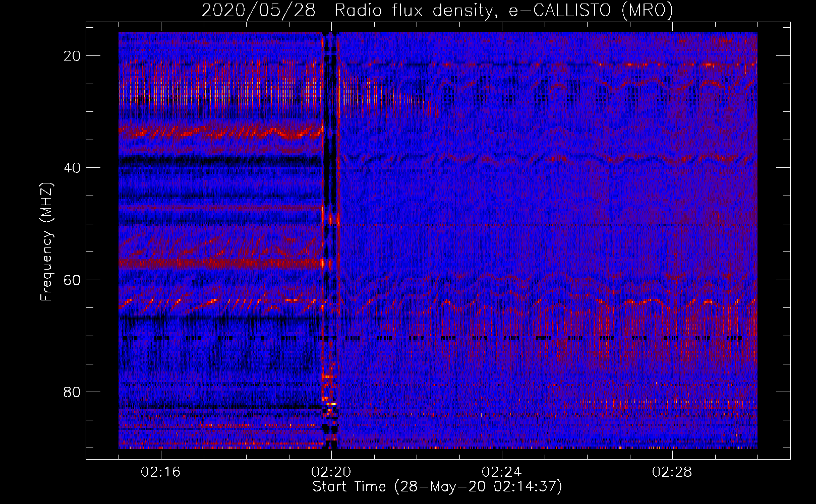Click the '02:28' time tick label
816x504 pixels.
click(x=672, y=472)
